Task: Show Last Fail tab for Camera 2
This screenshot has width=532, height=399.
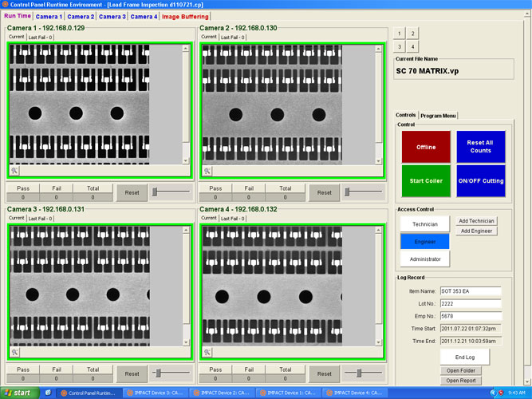Action: tap(233, 37)
